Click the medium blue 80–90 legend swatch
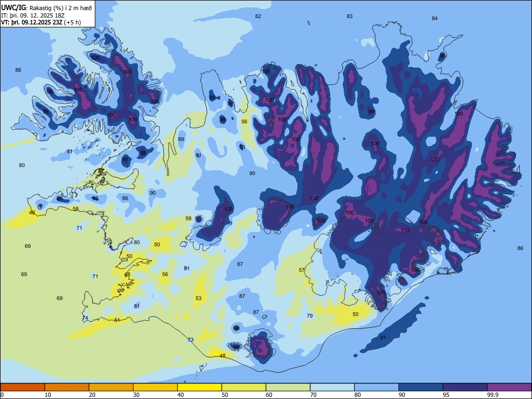 point(377,387)
